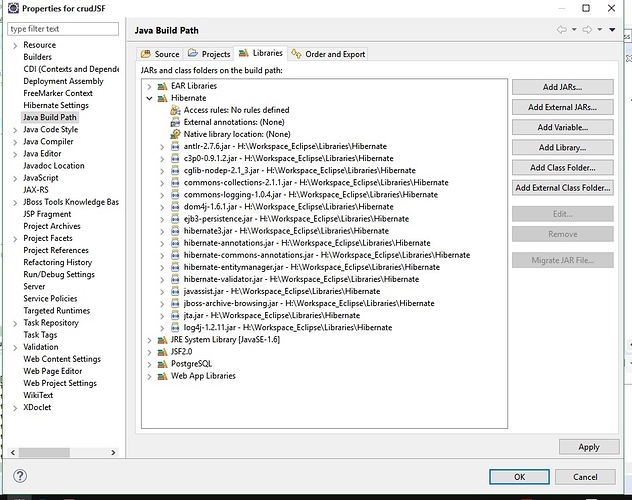
Task: Click the Add External JARs button
Action: (x=561, y=107)
